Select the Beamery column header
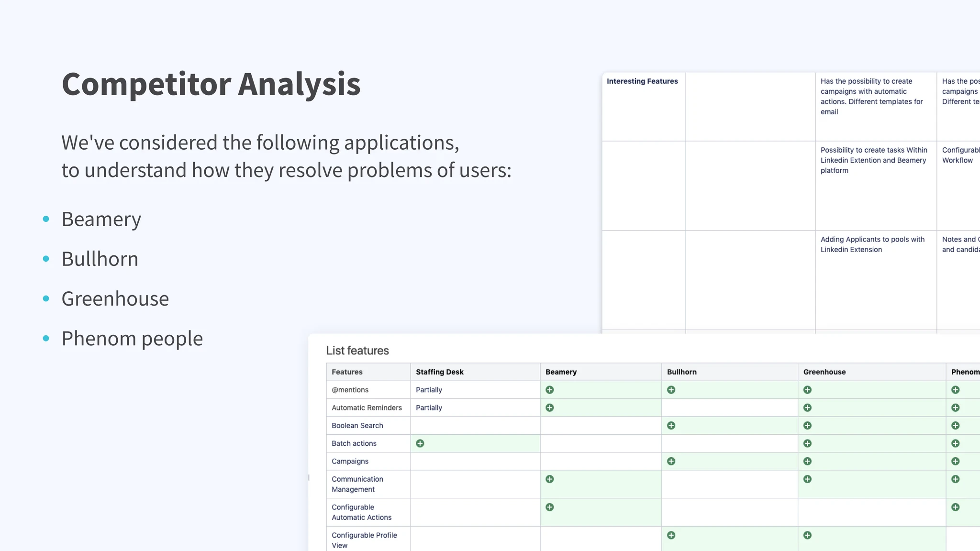Screen dimensions: 980x551 (561, 372)
